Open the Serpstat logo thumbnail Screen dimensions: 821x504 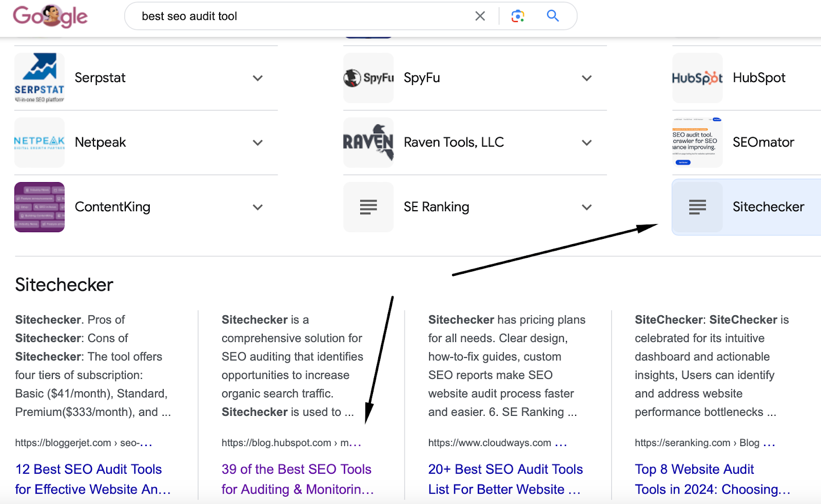40,78
